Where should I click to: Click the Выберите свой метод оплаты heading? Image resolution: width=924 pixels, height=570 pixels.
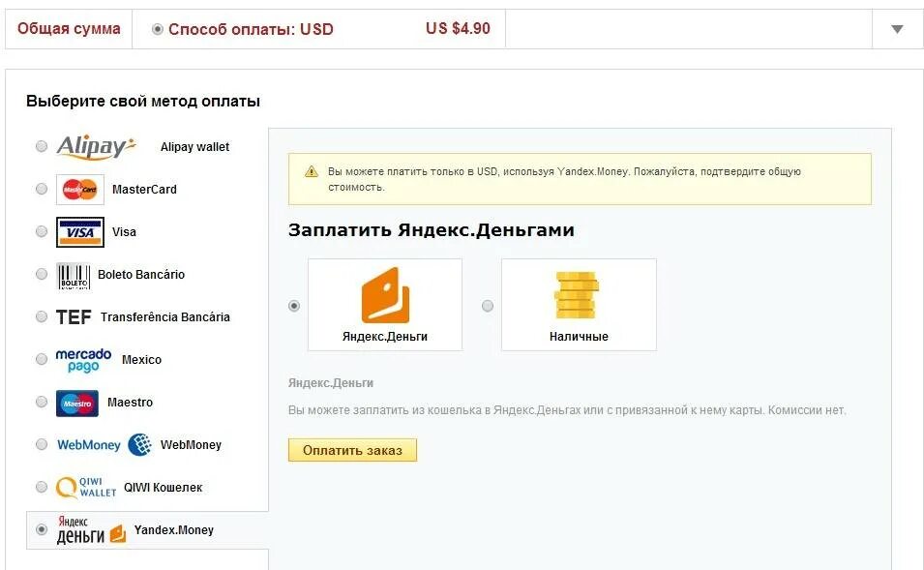(x=143, y=101)
